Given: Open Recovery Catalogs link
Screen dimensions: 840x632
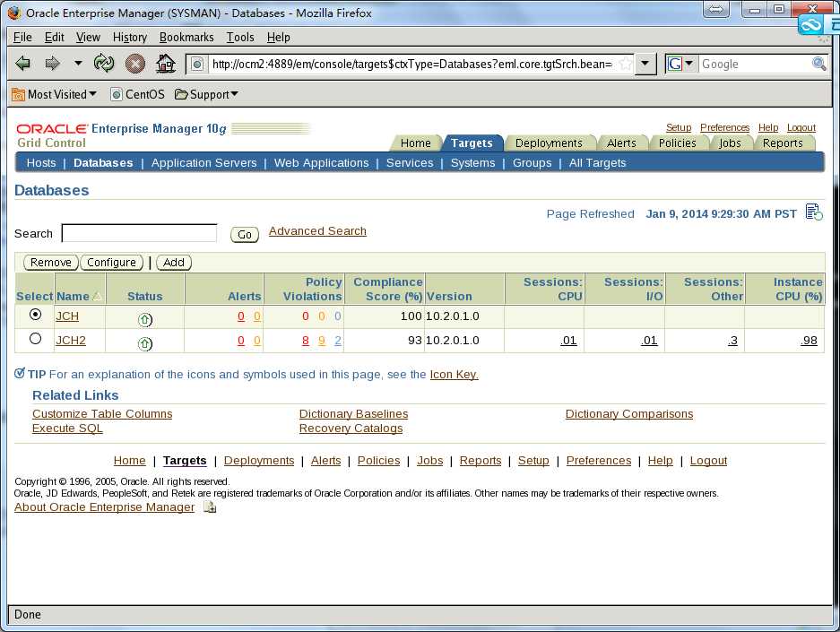Looking at the screenshot, I should [x=351, y=429].
